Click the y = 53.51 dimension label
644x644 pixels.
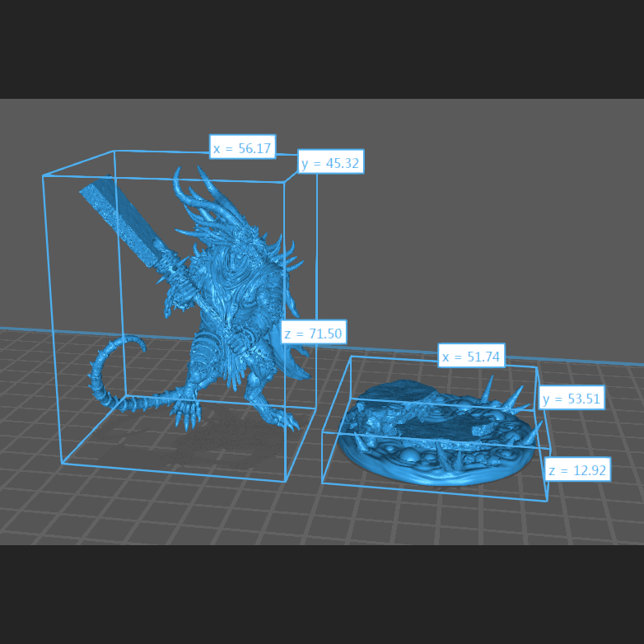(572, 399)
